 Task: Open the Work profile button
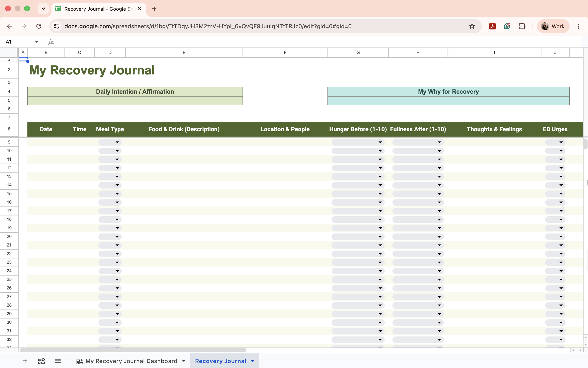click(x=553, y=26)
